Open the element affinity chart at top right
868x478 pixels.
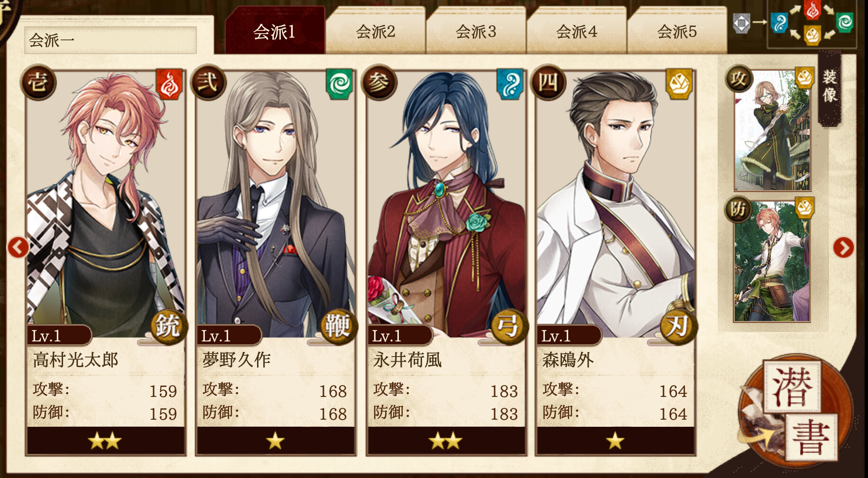tap(812, 23)
